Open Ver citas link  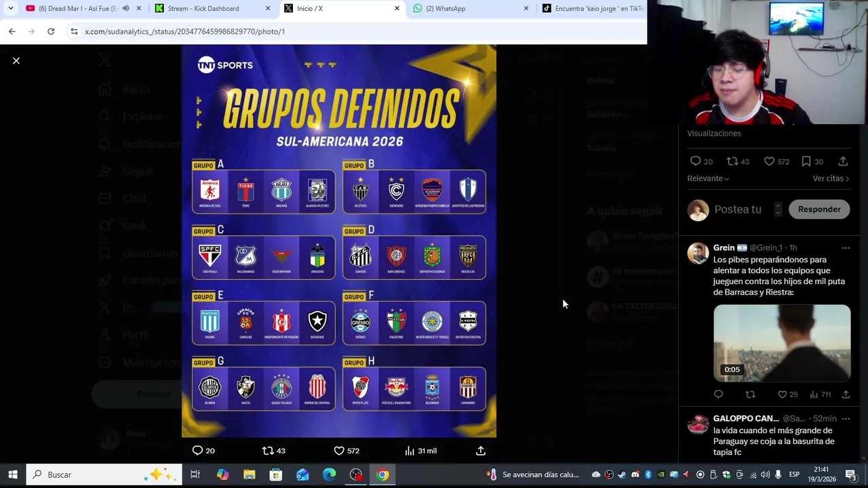[831, 178]
